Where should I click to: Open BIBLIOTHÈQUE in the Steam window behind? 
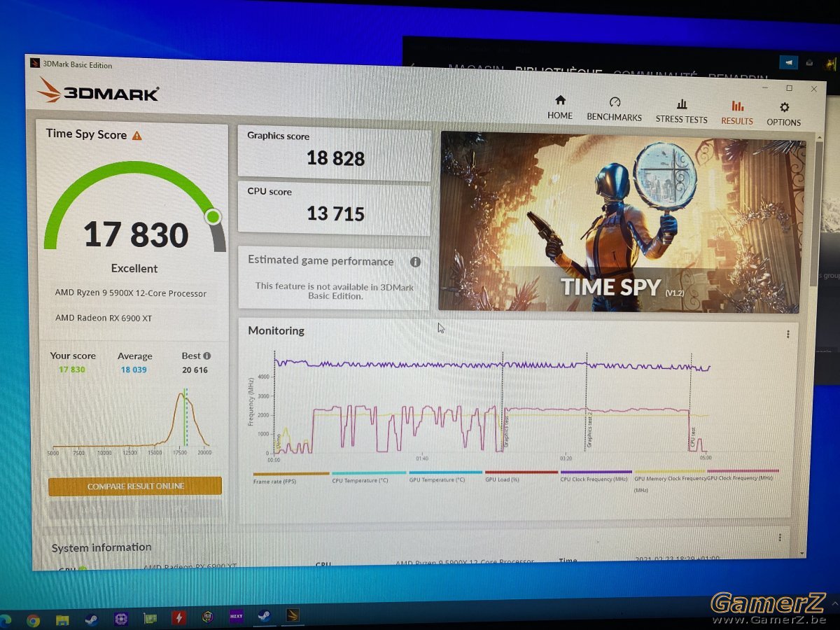tap(559, 71)
